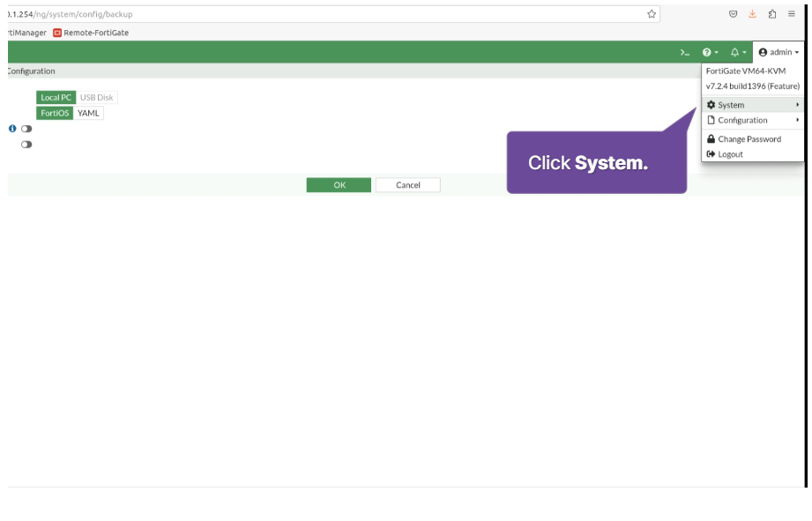The height and width of the screenshot is (521, 812).
Task: Click the blue info icon beside the toggle
Action: [12, 129]
